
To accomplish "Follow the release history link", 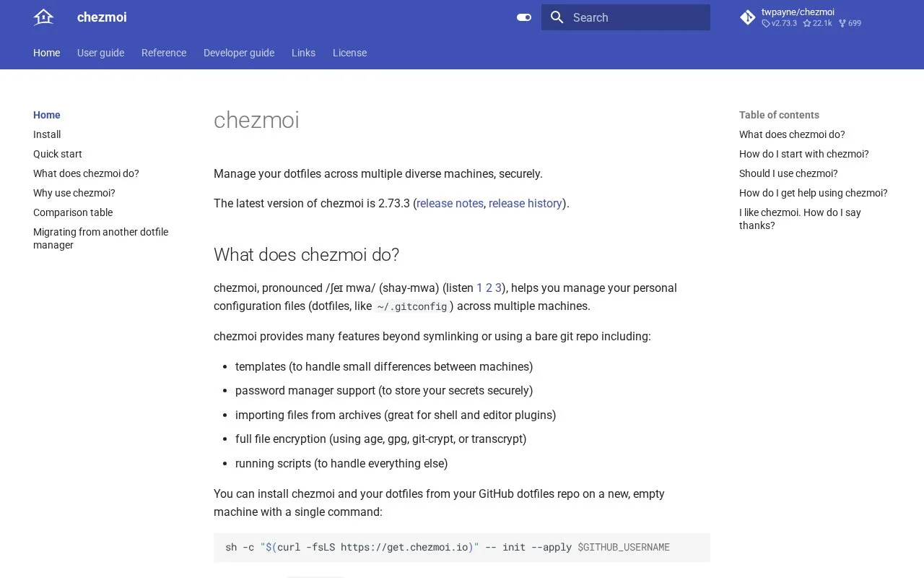I will (x=526, y=204).
